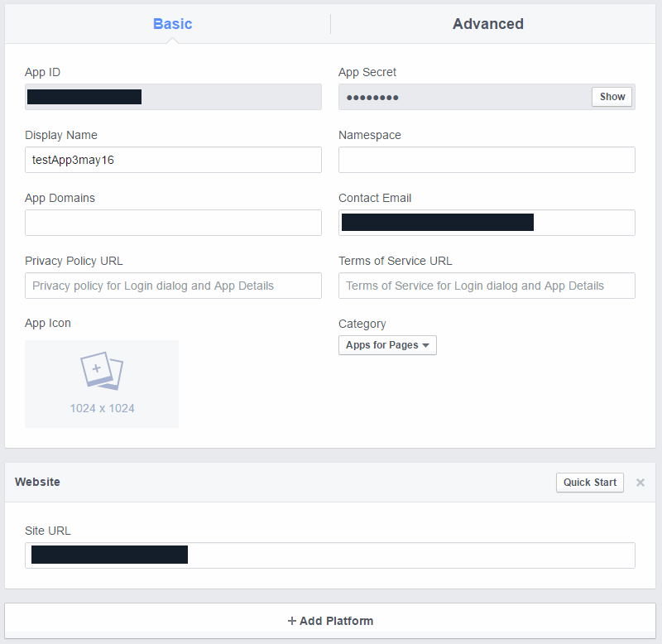
Task: Switch to the Advanced tab
Action: coord(487,24)
